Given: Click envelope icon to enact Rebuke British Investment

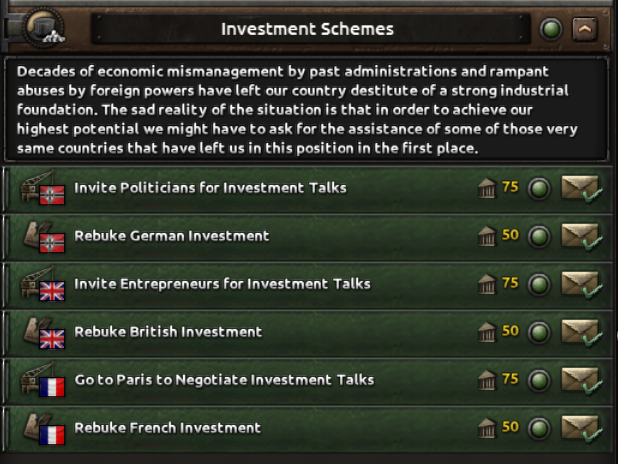Looking at the screenshot, I should [581, 332].
